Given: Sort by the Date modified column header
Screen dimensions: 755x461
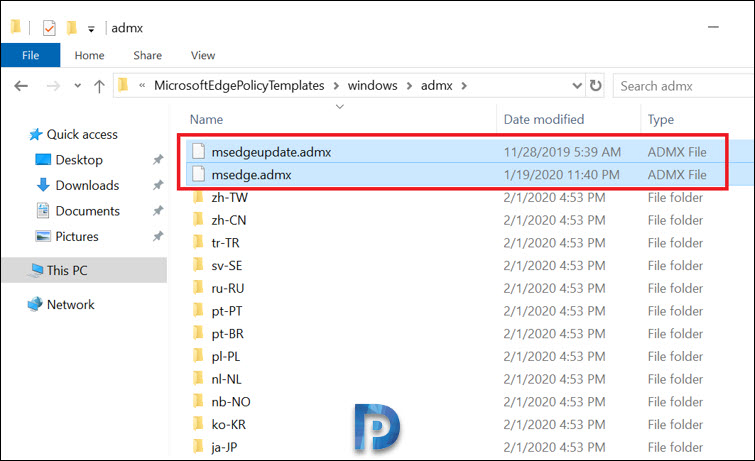Looking at the screenshot, I should [x=544, y=119].
